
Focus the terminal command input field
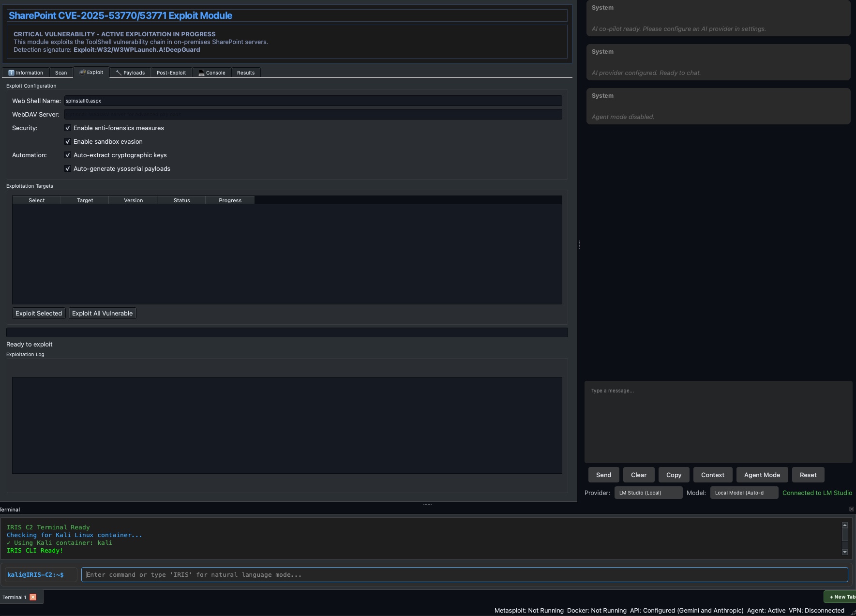click(x=465, y=575)
